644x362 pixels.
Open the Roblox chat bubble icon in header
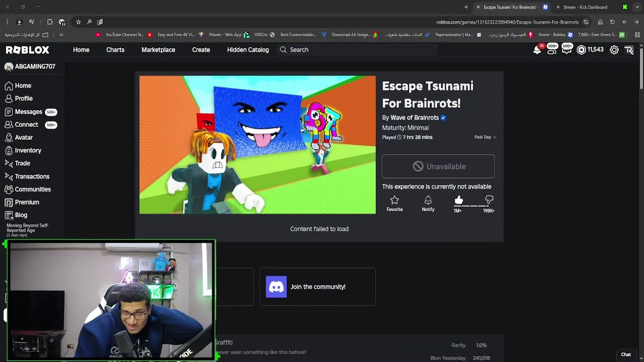click(567, 50)
